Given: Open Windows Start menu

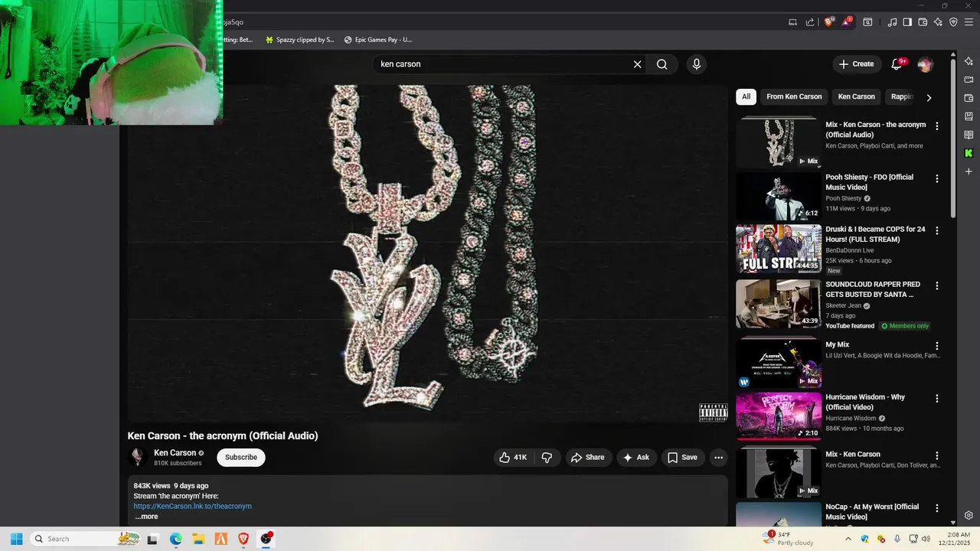Looking at the screenshot, I should coord(16,539).
